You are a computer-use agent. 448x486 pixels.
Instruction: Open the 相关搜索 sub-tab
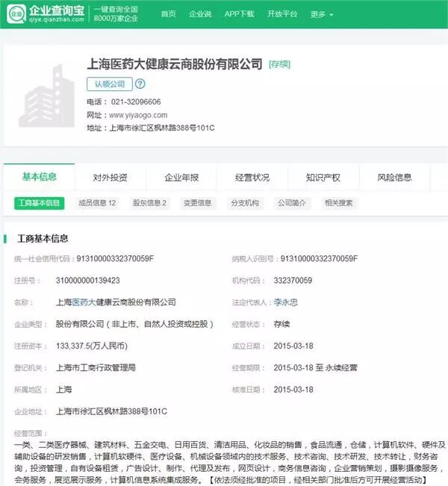click(x=338, y=203)
